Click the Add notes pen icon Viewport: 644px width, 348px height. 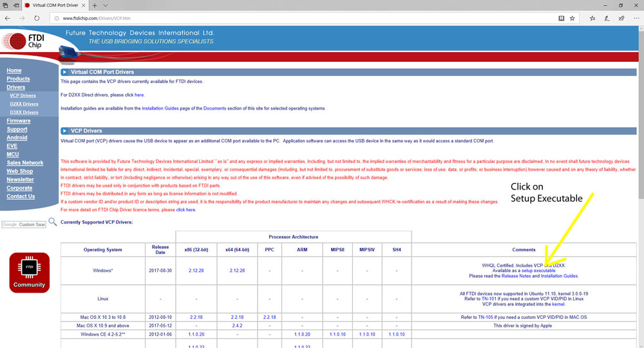[607, 18]
